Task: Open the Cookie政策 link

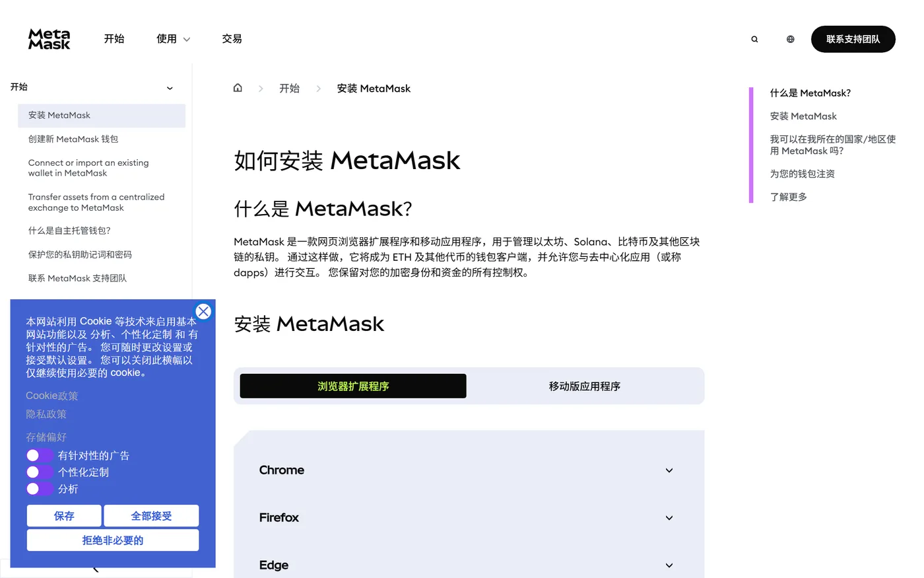Action: (x=51, y=396)
